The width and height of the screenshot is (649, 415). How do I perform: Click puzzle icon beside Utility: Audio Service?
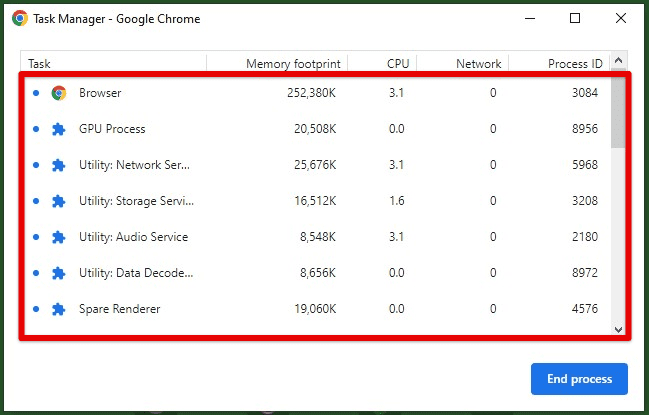tap(59, 237)
